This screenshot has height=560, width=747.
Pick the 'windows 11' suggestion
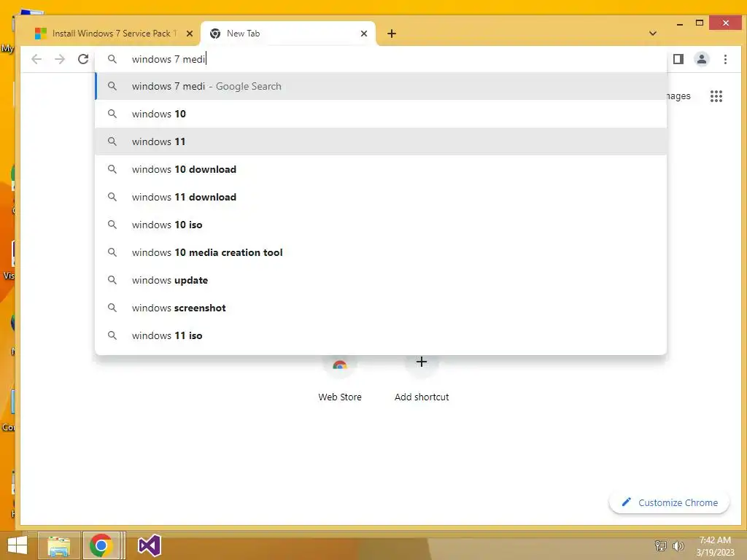point(381,141)
